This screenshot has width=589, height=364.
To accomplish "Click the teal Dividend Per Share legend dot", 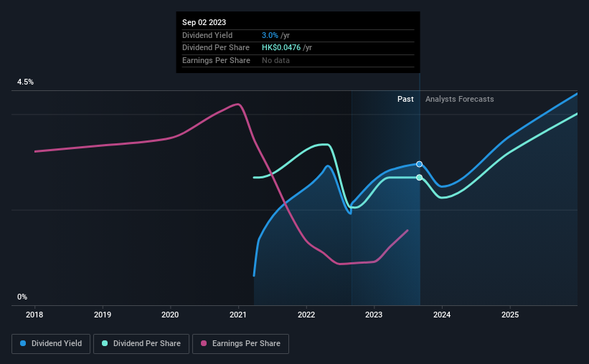I will click(x=105, y=343).
